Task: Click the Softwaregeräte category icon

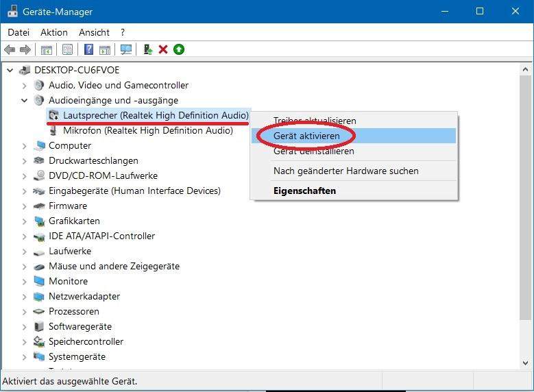Action: pos(39,326)
